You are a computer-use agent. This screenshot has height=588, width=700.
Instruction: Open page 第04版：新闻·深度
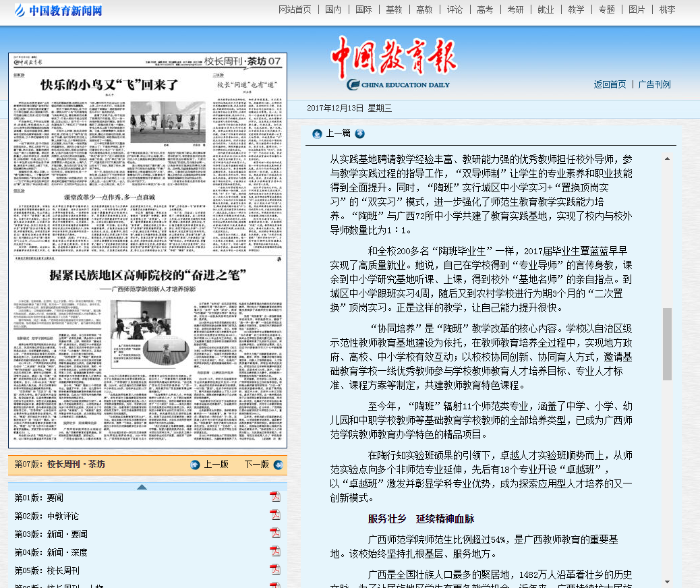tap(51, 553)
